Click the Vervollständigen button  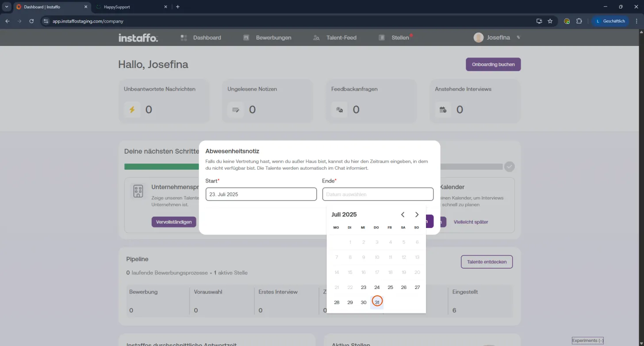pyautogui.click(x=174, y=222)
